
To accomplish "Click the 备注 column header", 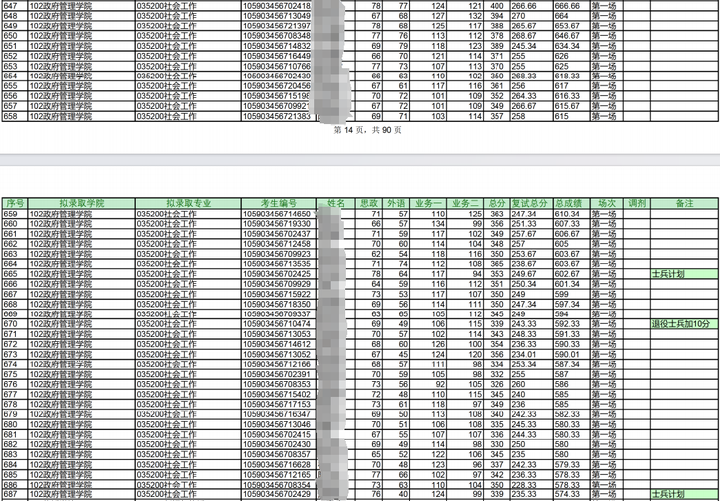I will click(684, 203).
